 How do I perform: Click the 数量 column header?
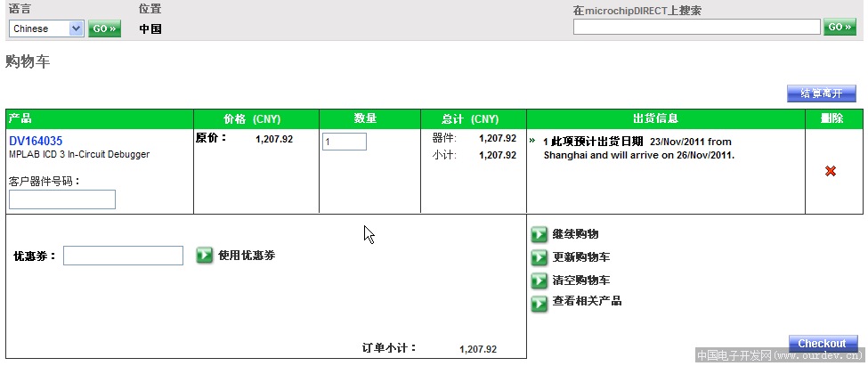[369, 119]
